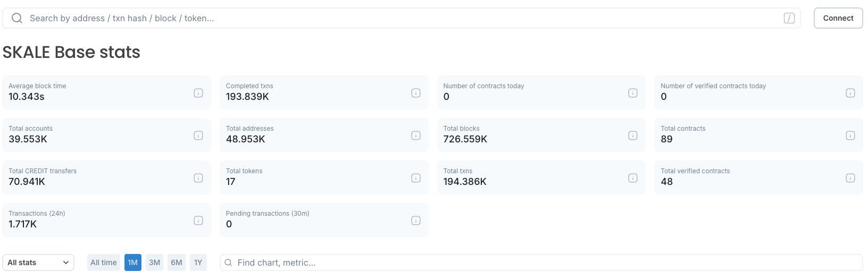
Task: Click info icon on Total blocks card
Action: coord(633,135)
